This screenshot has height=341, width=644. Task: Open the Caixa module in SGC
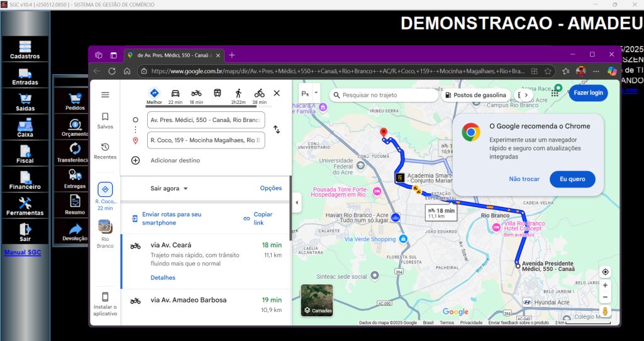pos(25,128)
